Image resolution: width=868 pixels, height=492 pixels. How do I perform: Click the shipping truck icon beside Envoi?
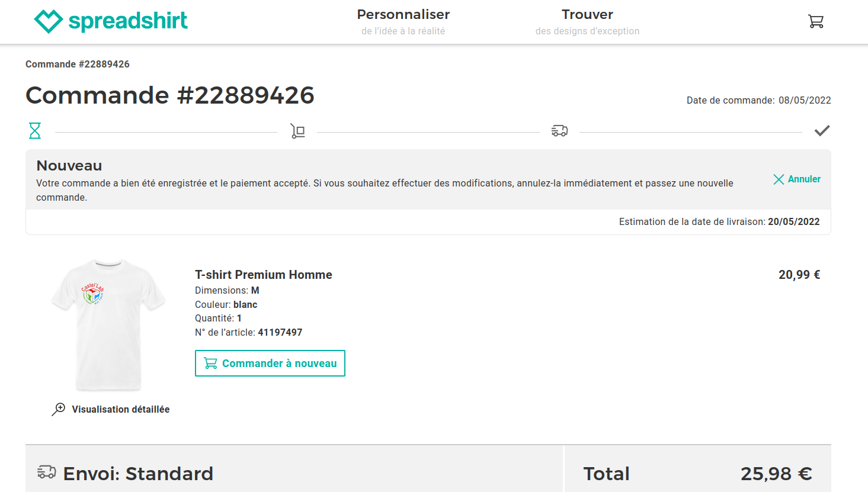coord(46,472)
